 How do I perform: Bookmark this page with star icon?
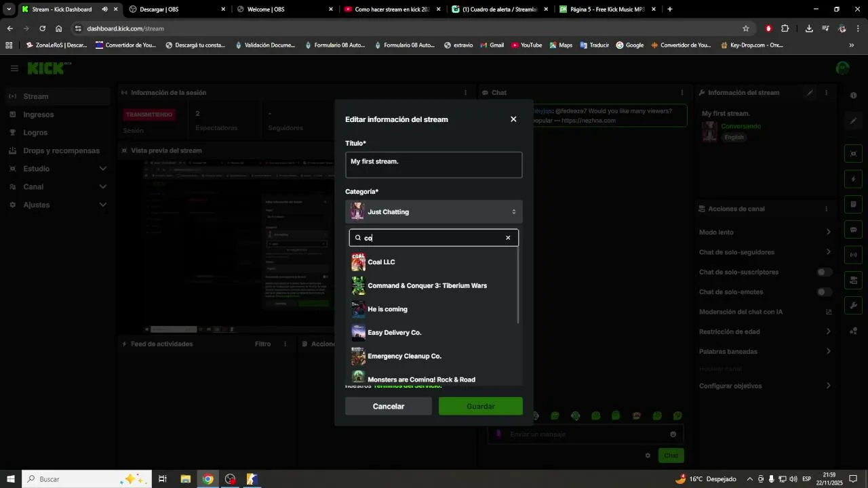pos(746,28)
